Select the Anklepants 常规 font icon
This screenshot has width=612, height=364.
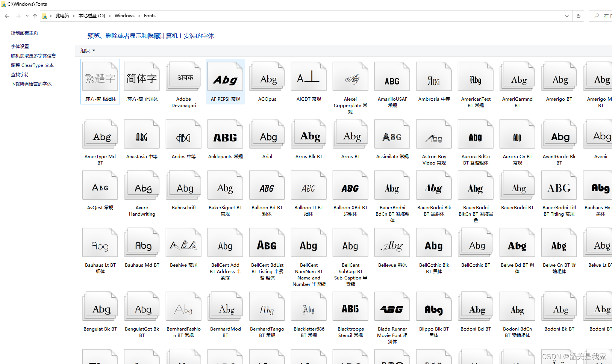[x=225, y=134]
